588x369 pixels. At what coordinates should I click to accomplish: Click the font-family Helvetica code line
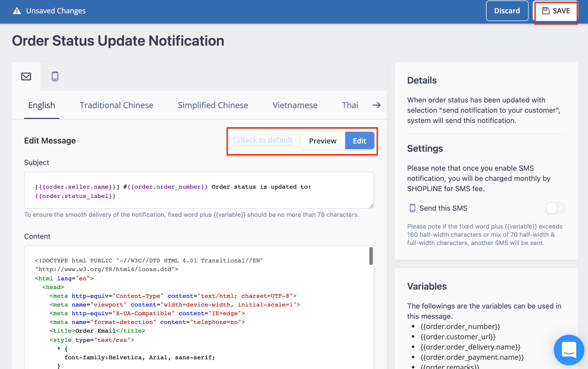(x=140, y=357)
